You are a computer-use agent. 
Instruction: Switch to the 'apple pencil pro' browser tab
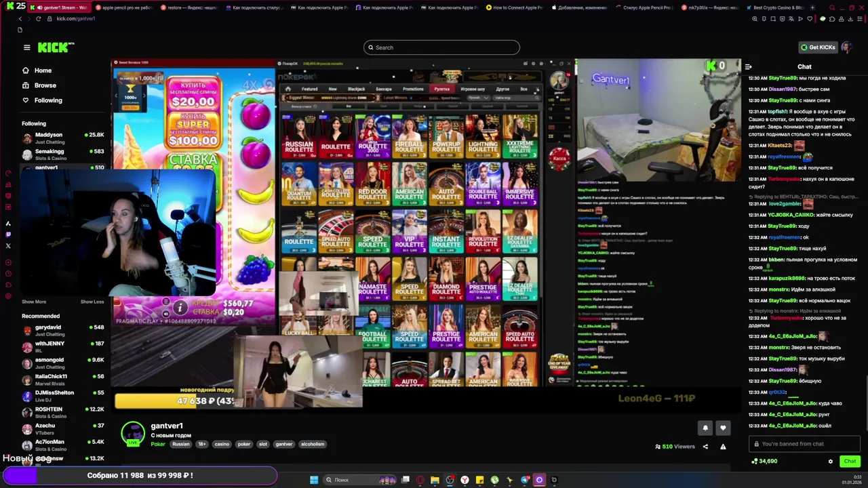[123, 7]
